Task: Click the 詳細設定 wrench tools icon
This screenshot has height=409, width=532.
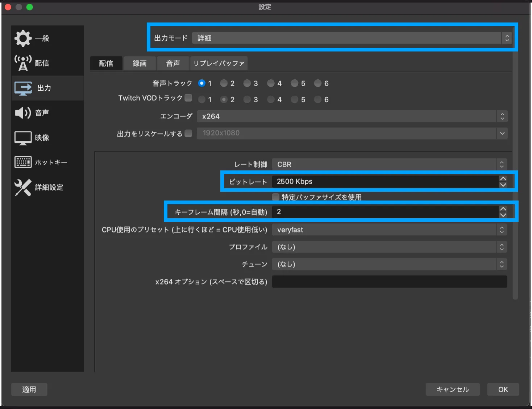Action: [23, 187]
